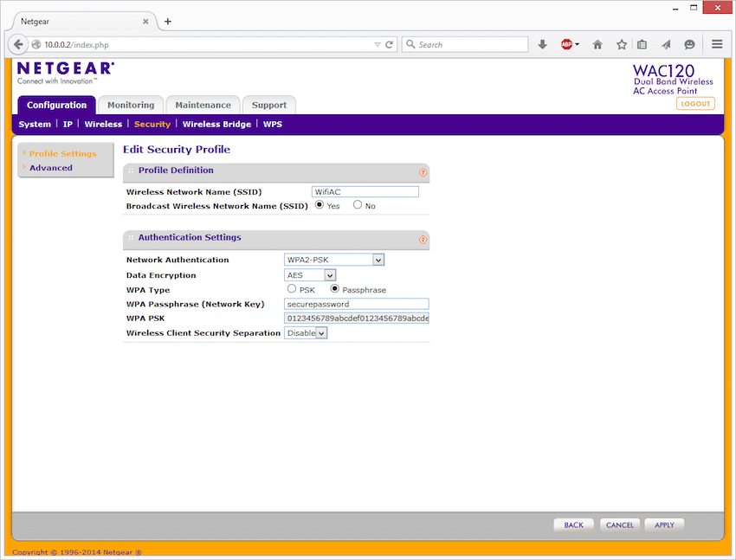736x560 pixels.
Task: Show the bookmarks list icon
Action: point(642,44)
